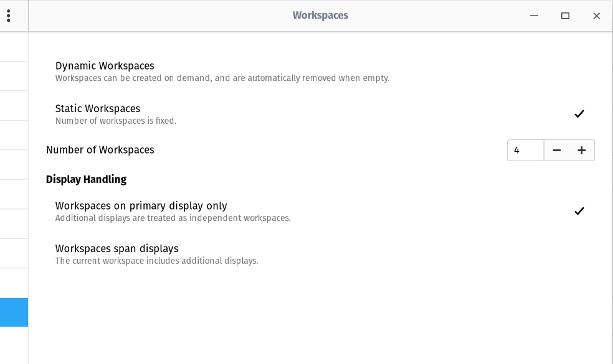Click the sidebar row below the highlighted one

coord(14,342)
